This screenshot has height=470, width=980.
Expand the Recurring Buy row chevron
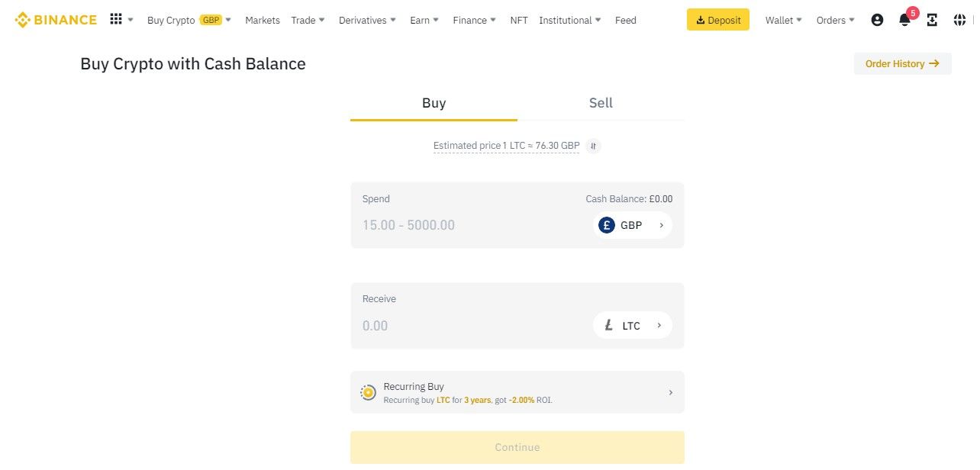coord(670,393)
